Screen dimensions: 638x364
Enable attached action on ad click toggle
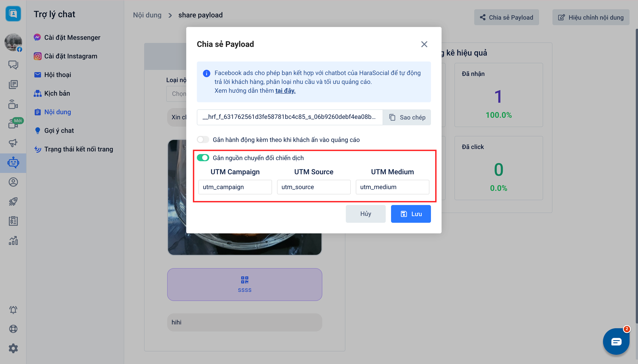[203, 140]
